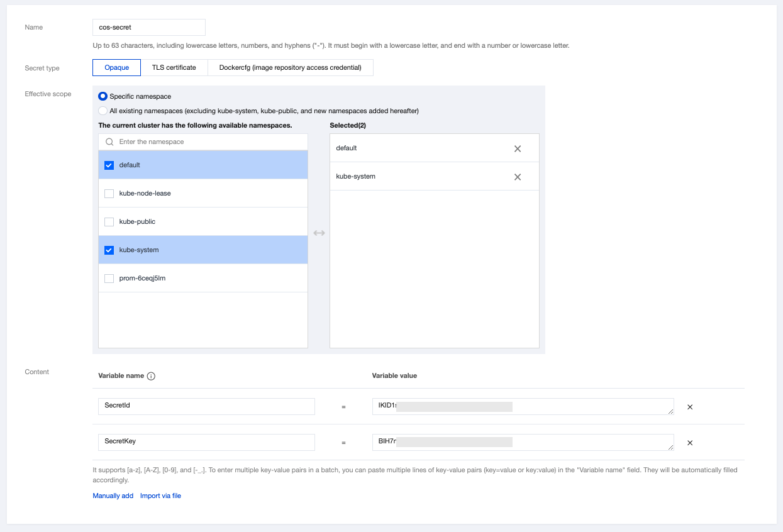
Task: Select the Specific namespace radio option
Action: click(x=103, y=96)
